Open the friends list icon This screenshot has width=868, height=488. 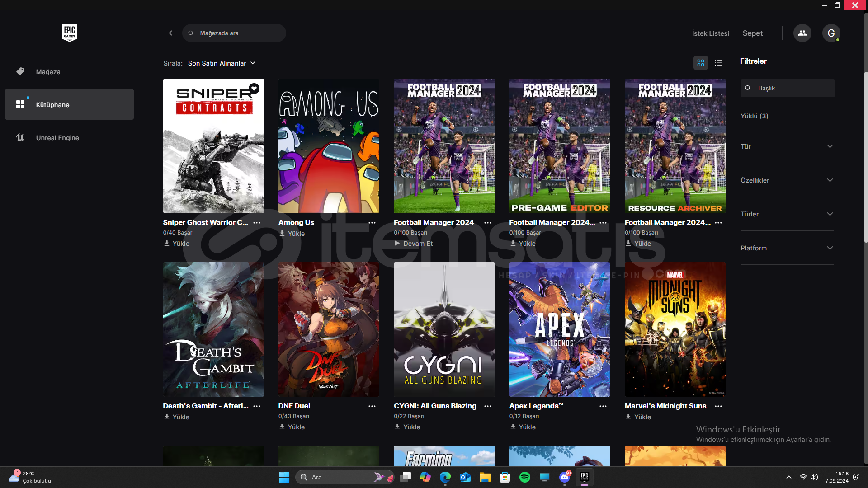point(802,33)
